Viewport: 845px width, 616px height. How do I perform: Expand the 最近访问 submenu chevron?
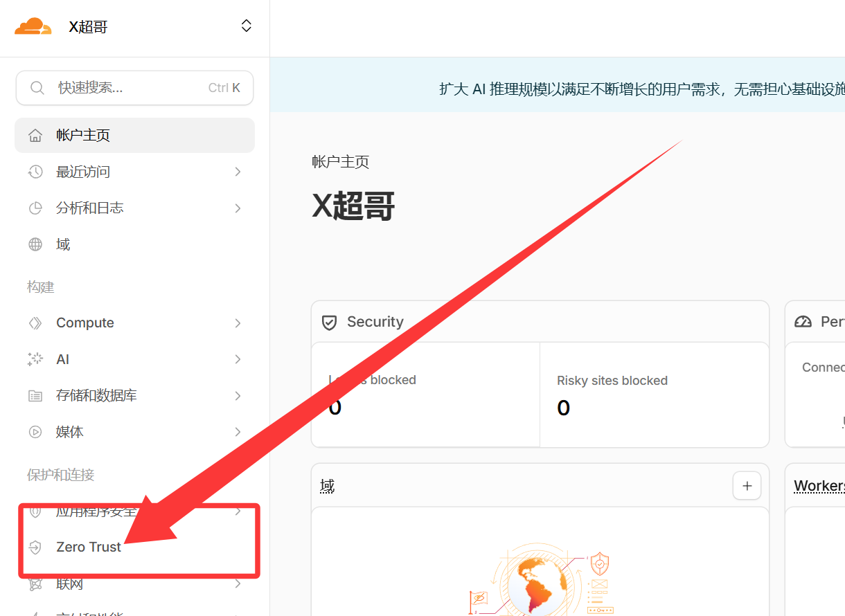(x=238, y=172)
